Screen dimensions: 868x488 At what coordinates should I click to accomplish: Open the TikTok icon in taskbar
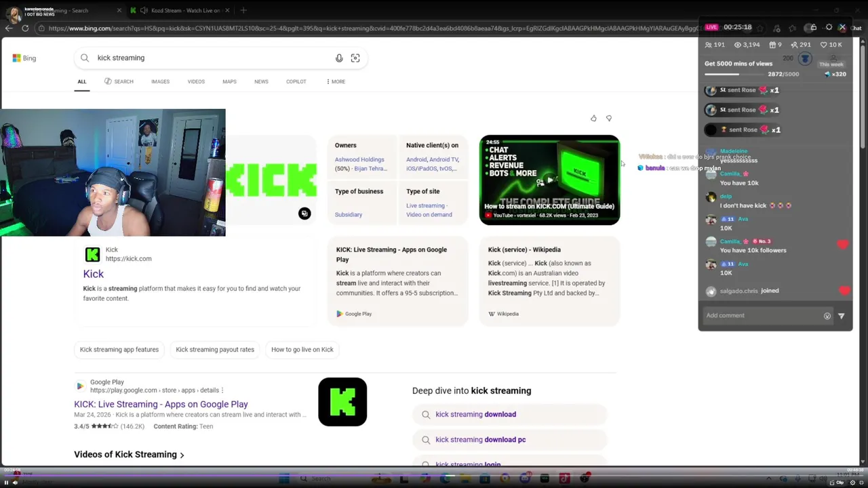pos(564,479)
